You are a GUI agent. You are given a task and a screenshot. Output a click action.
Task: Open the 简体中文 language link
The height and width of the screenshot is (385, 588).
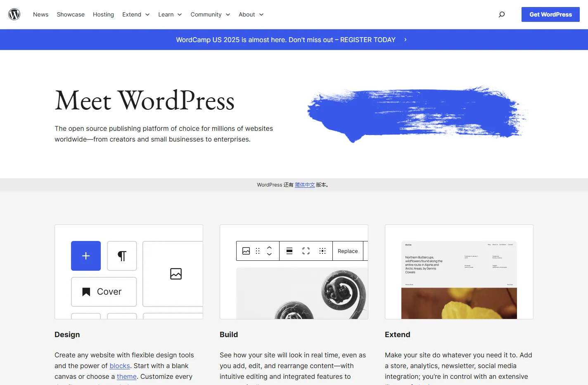(305, 185)
